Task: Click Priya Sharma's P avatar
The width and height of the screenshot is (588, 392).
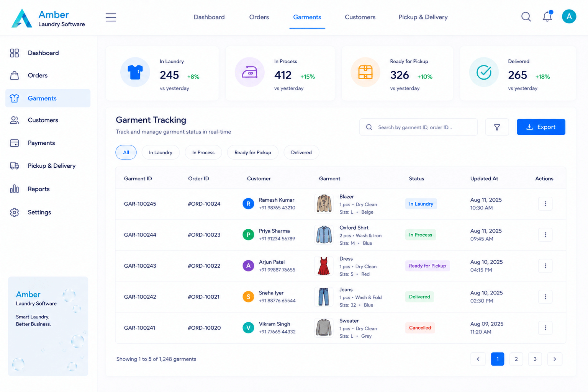Action: pyautogui.click(x=248, y=235)
